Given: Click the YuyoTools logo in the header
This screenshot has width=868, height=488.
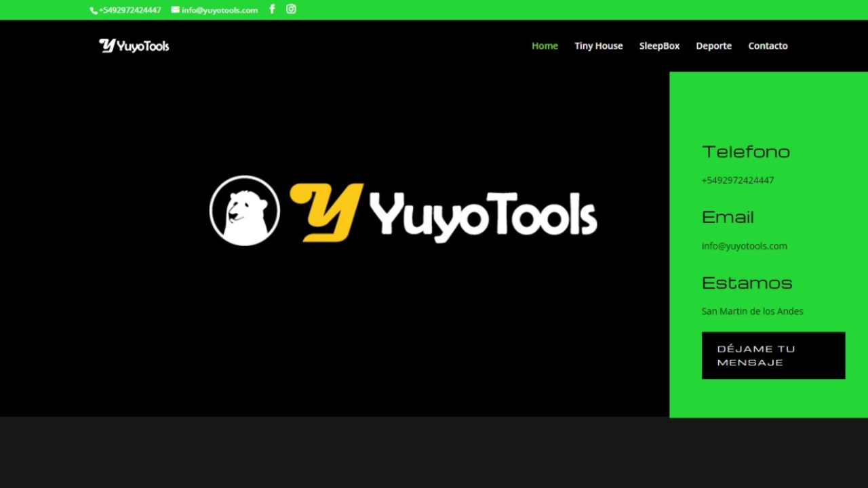Looking at the screenshot, I should coord(134,45).
